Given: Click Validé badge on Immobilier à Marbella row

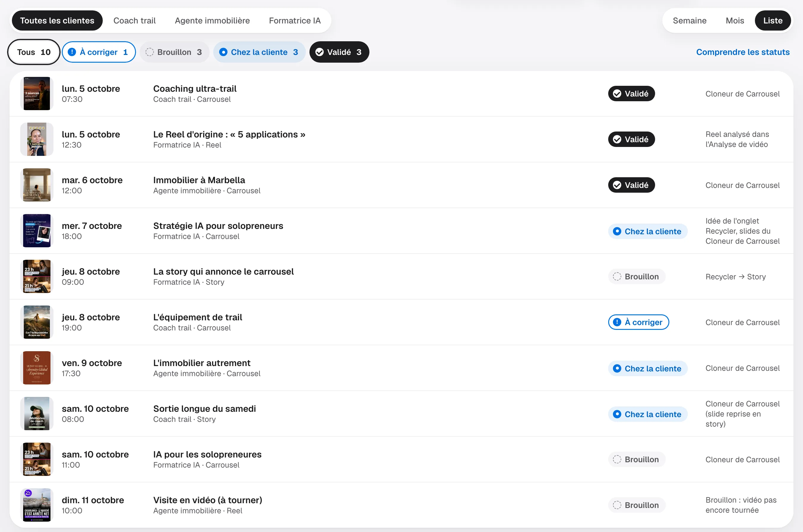Looking at the screenshot, I should coord(631,185).
